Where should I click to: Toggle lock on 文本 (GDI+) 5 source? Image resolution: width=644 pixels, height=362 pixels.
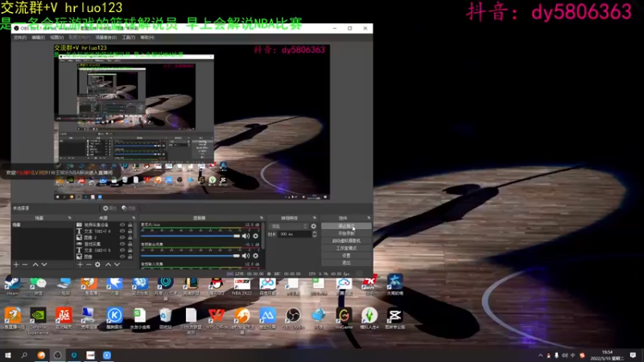click(x=130, y=250)
